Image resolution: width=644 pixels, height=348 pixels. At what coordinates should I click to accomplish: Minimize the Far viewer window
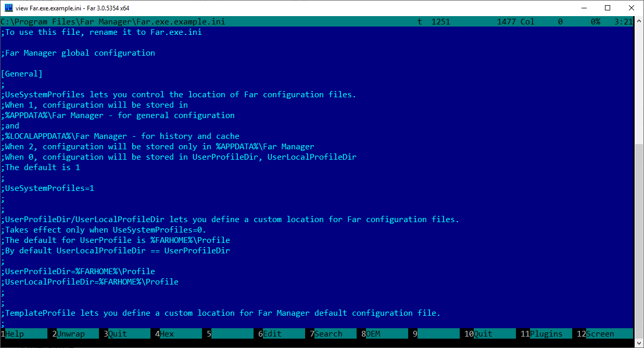tap(584, 8)
